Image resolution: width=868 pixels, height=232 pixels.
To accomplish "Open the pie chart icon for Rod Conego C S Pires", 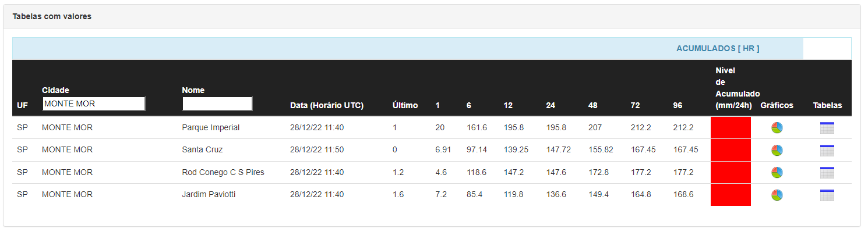I will (x=777, y=172).
